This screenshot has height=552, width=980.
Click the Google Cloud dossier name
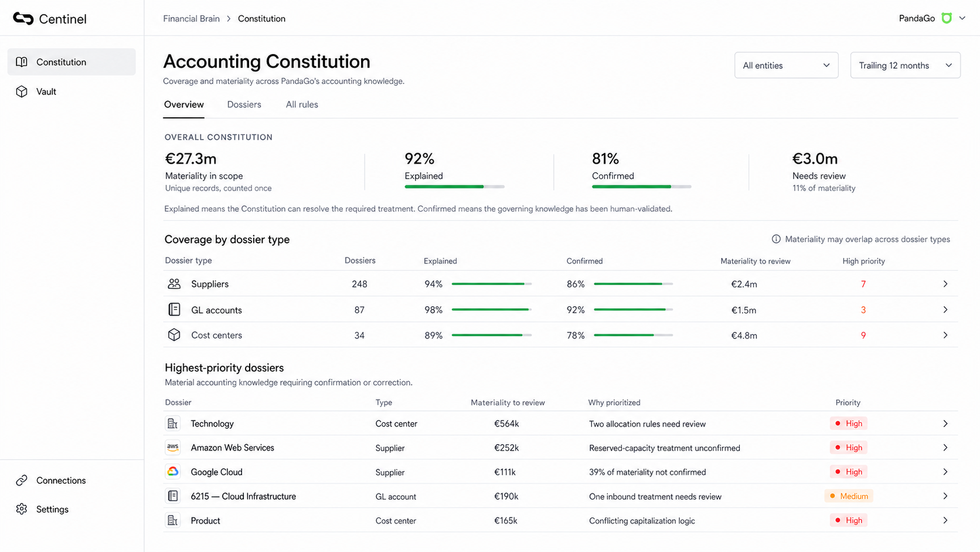click(216, 472)
